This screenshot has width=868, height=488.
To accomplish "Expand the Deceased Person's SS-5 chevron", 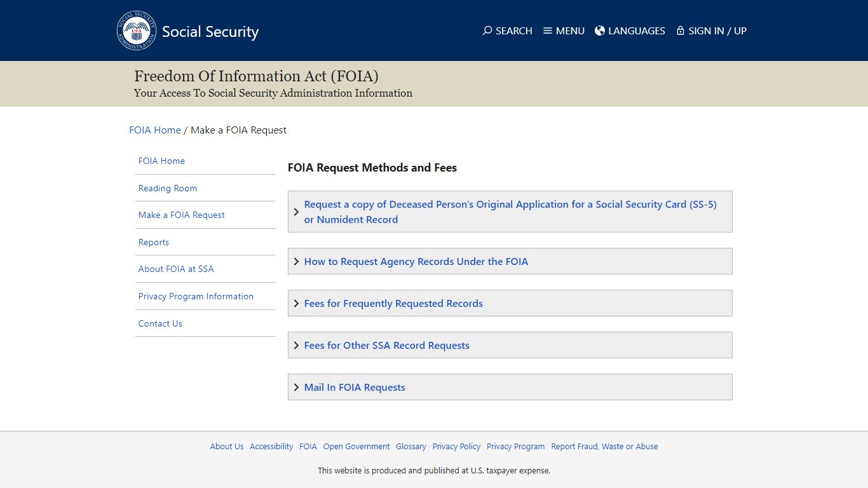I will [296, 212].
